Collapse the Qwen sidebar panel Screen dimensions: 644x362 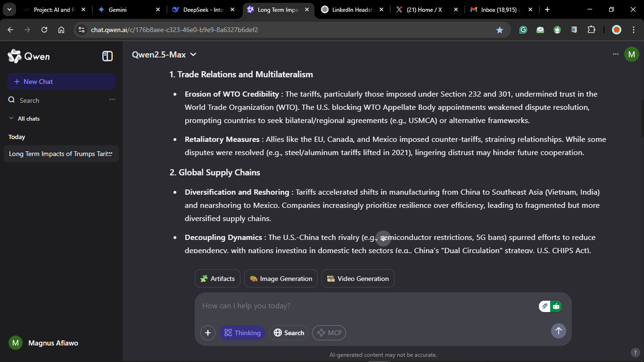click(107, 56)
